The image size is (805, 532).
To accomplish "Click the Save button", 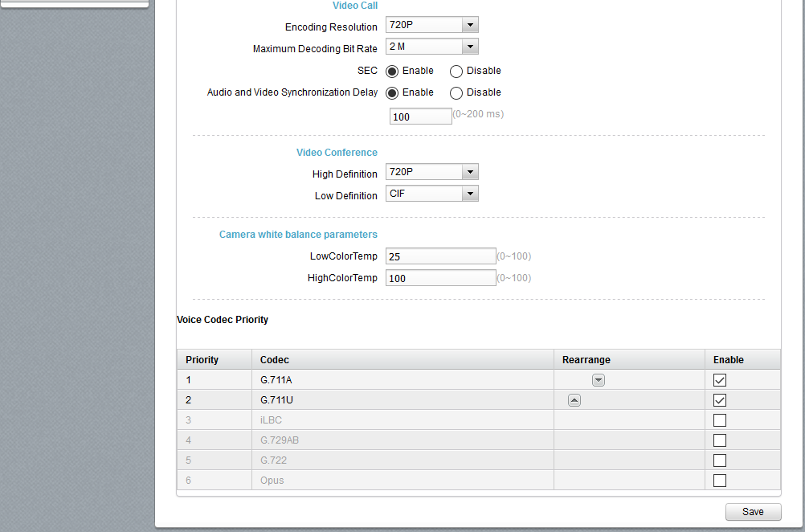I will click(753, 512).
